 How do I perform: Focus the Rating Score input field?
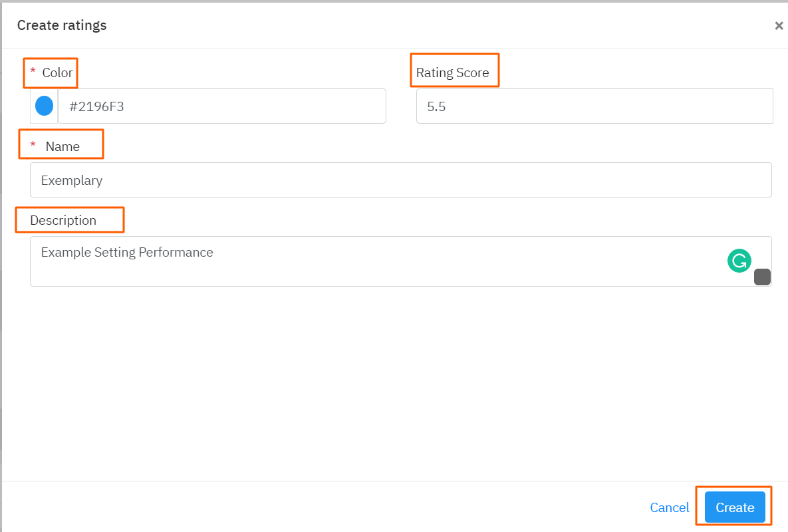[594, 106]
